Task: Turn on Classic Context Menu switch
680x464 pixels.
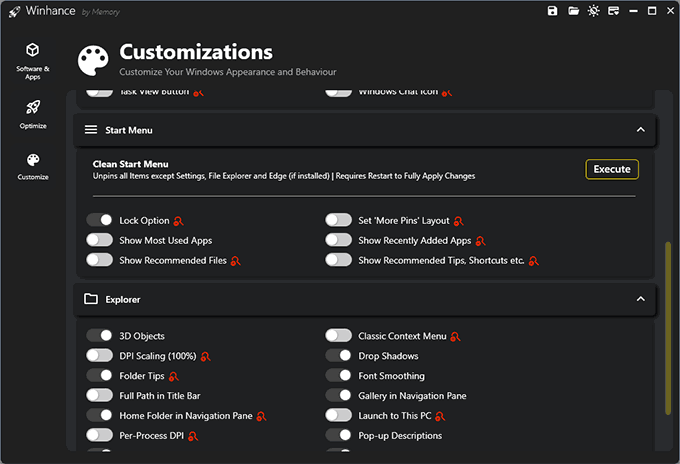Action: point(339,336)
